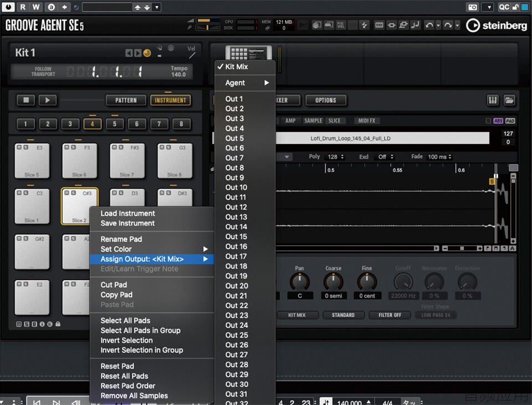Click the lightning bolt reset icon
Image resolution: width=532 pixels, height=405 pixels.
point(365,25)
